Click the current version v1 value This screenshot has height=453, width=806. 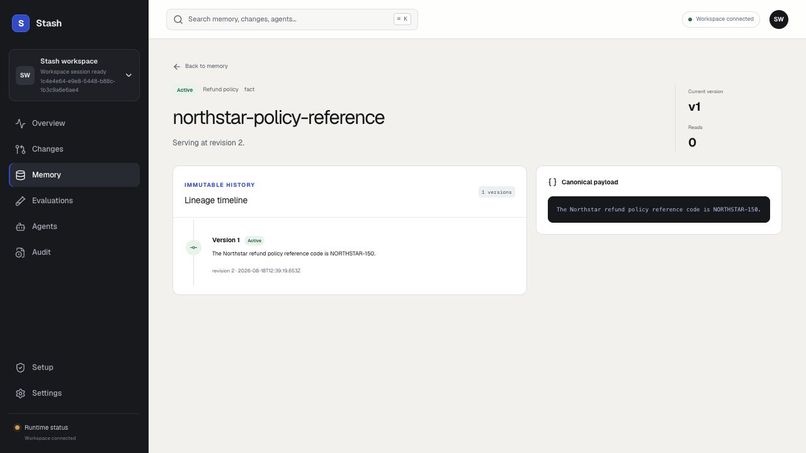(694, 107)
